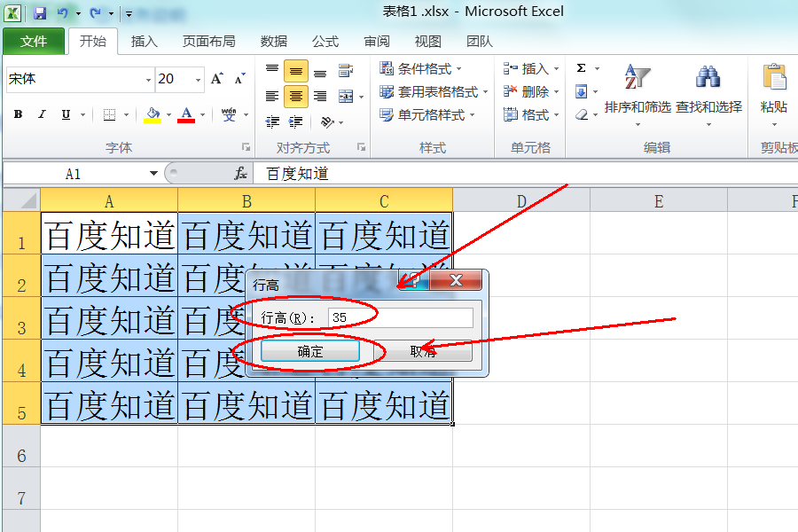The height and width of the screenshot is (532, 798).
Task: Click the 行高 row height input field
Action: (x=401, y=317)
